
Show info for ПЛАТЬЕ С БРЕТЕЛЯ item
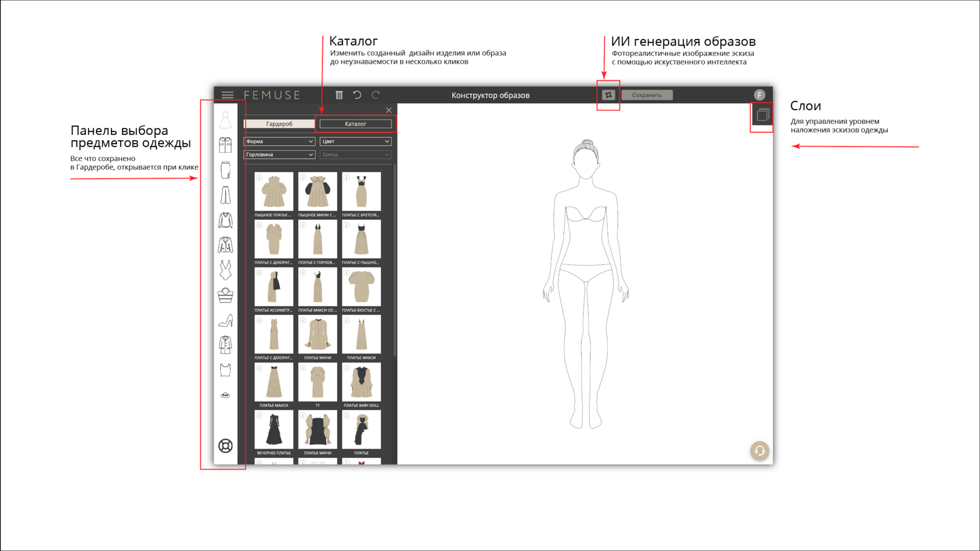(346, 177)
